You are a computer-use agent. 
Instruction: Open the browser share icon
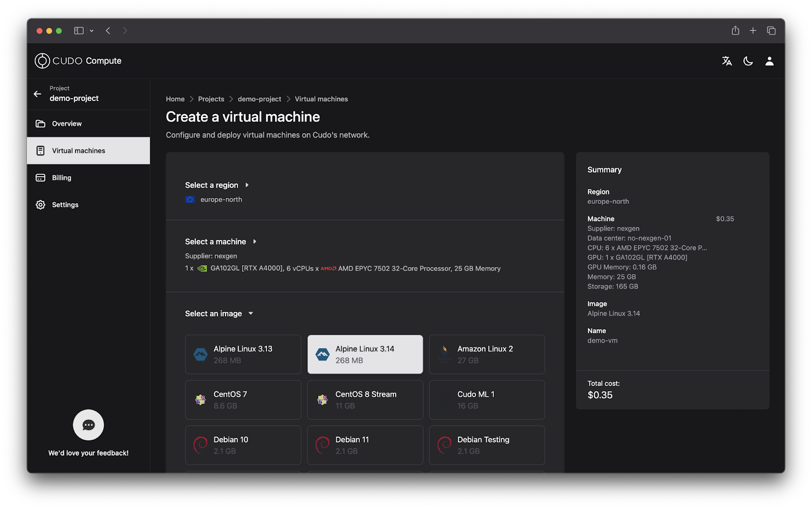click(735, 30)
